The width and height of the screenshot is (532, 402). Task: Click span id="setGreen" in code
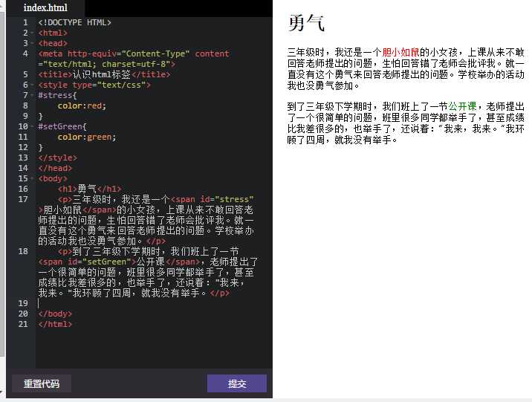point(87,262)
